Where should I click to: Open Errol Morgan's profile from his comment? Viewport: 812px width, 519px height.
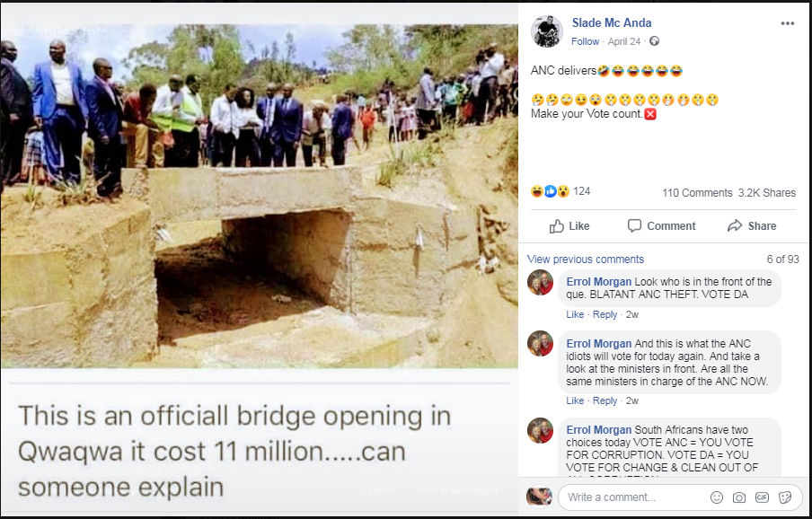click(x=599, y=281)
